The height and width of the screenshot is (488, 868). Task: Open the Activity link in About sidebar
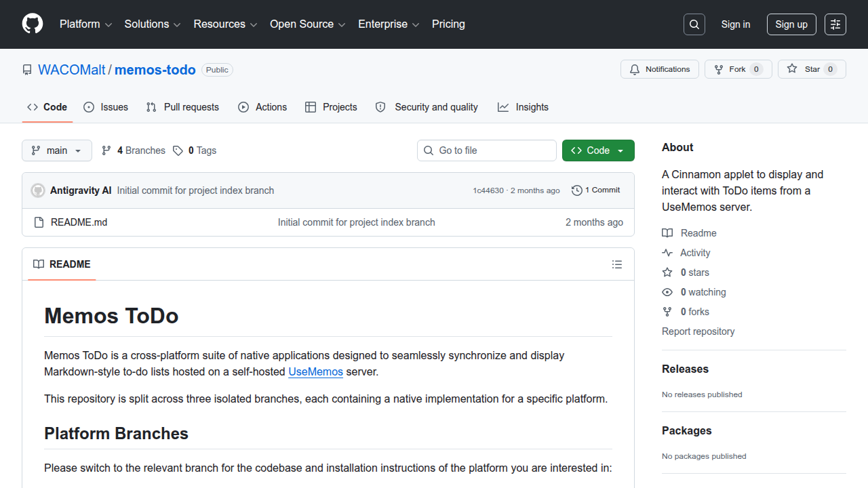(696, 253)
